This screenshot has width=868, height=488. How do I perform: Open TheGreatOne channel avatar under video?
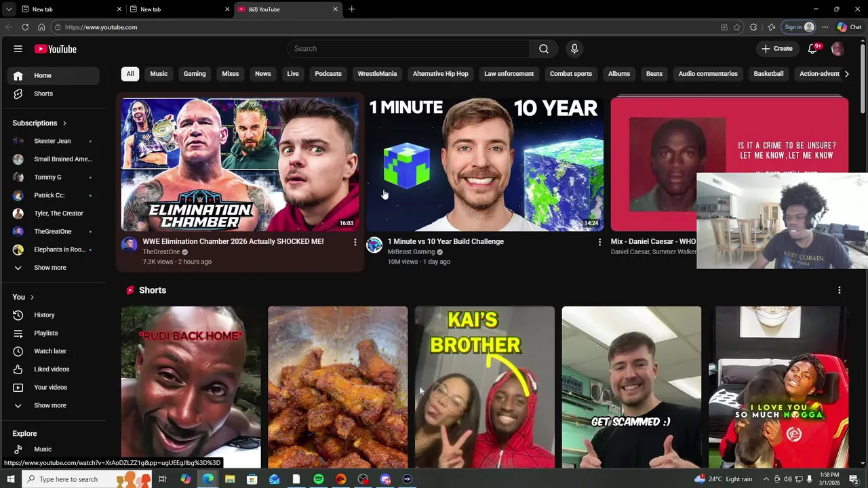(x=130, y=245)
